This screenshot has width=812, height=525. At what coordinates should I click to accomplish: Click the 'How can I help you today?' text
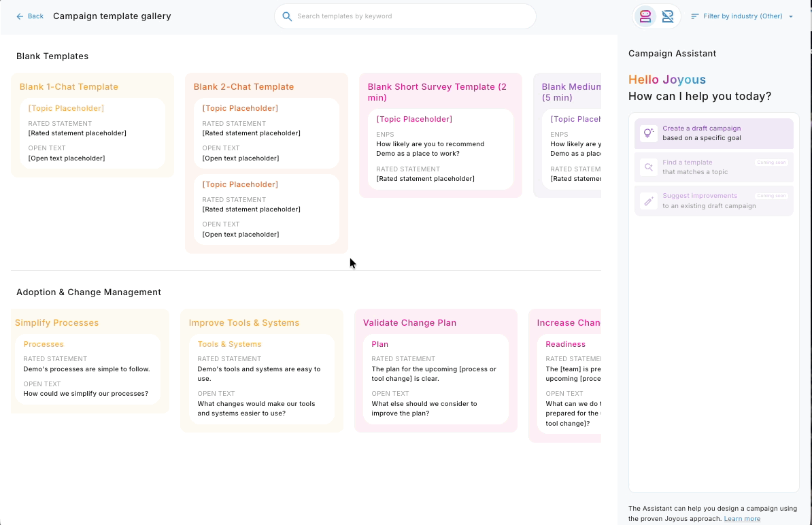pyautogui.click(x=700, y=97)
